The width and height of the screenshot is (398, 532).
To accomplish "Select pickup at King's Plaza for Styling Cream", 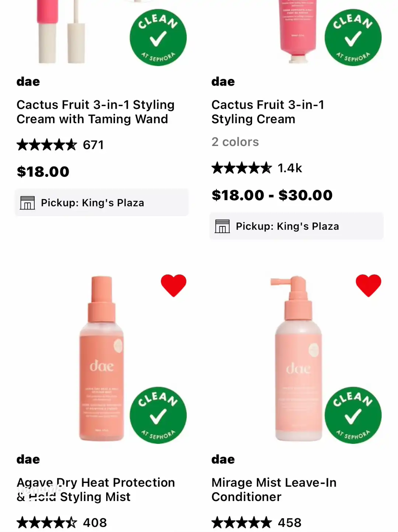I will [x=297, y=226].
